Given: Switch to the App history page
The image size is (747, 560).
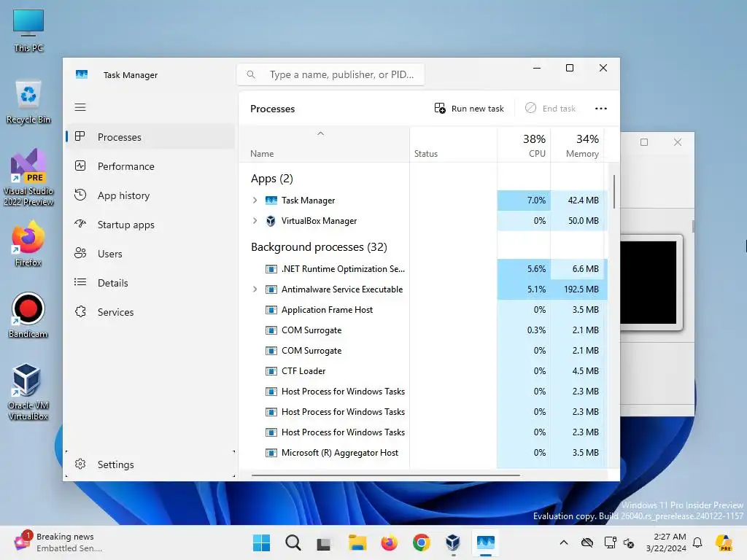Looking at the screenshot, I should (150, 195).
